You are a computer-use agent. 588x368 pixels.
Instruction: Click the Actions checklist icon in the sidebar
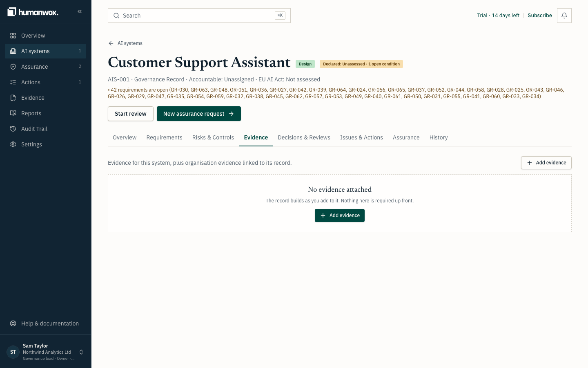(x=13, y=82)
